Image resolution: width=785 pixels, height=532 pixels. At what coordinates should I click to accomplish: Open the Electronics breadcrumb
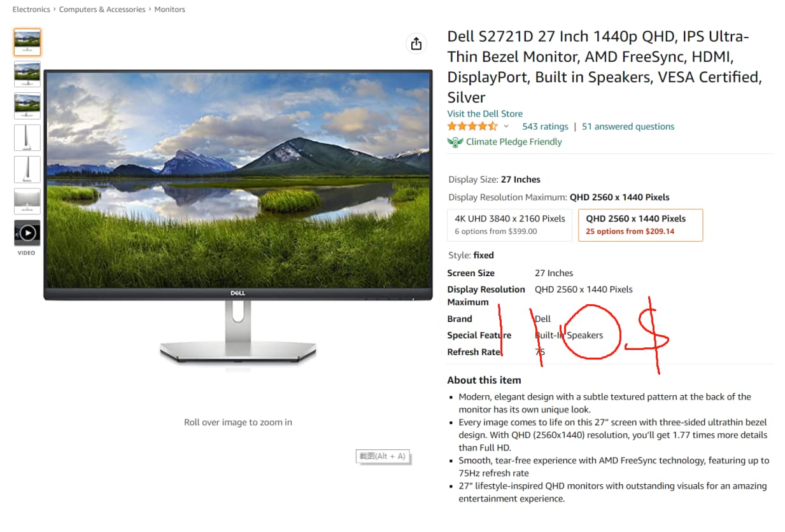pyautogui.click(x=31, y=10)
